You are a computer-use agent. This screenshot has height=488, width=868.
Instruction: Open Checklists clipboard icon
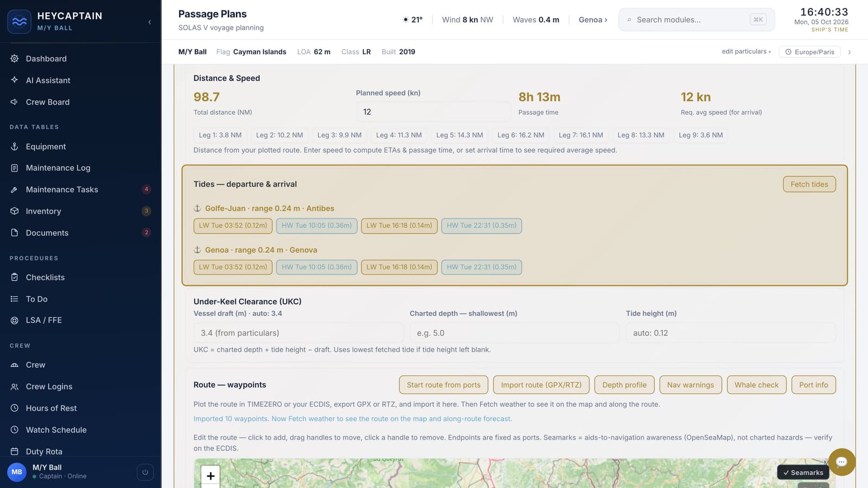[15, 277]
